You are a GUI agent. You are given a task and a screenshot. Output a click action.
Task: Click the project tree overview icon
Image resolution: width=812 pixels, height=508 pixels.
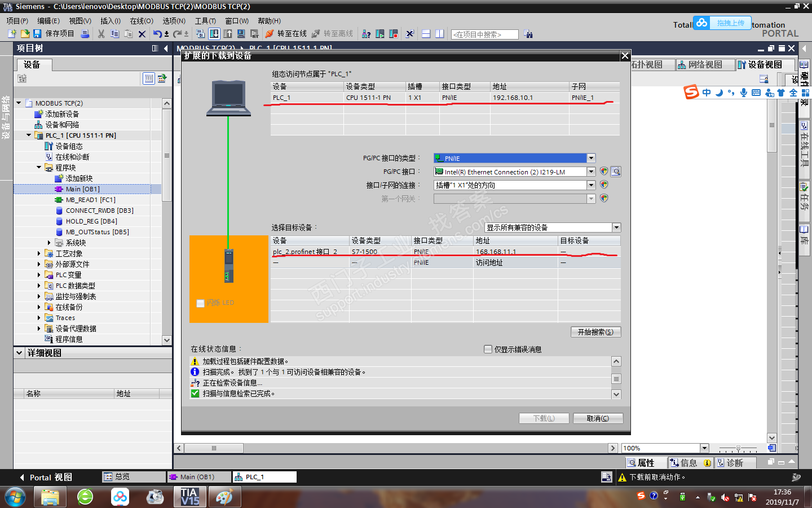point(149,78)
